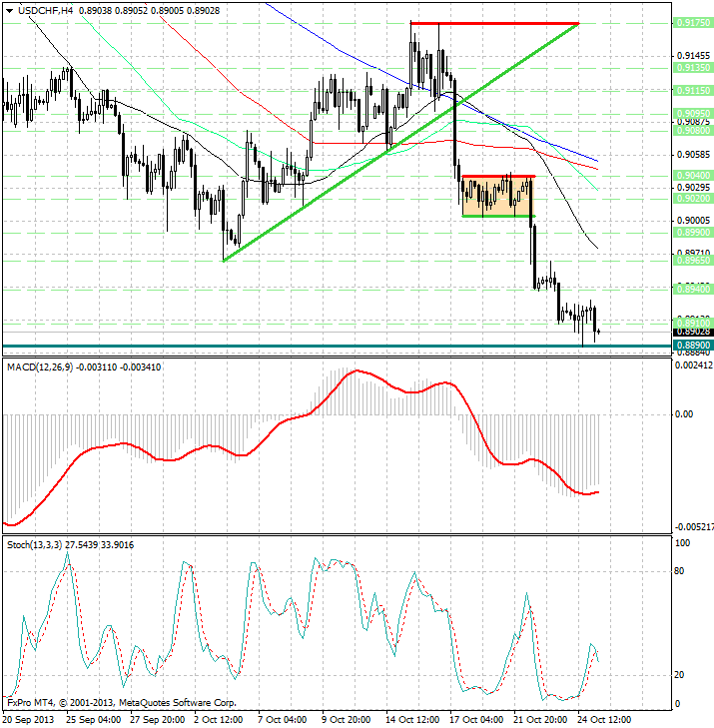Click the 0.90585 price axis value
714x728 pixels.
pyautogui.click(x=693, y=154)
